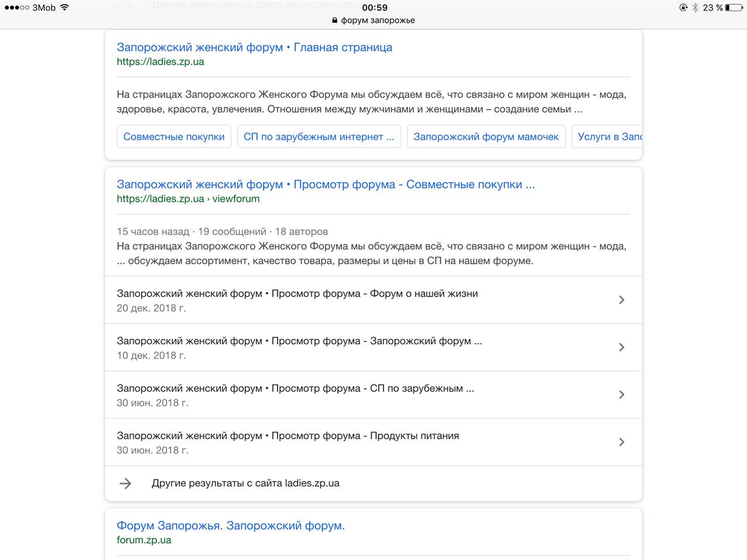Viewport: 747px width, 560px height.
Task: Open 'Просмотр форума - Совместные покупки' result title
Action: 326,184
